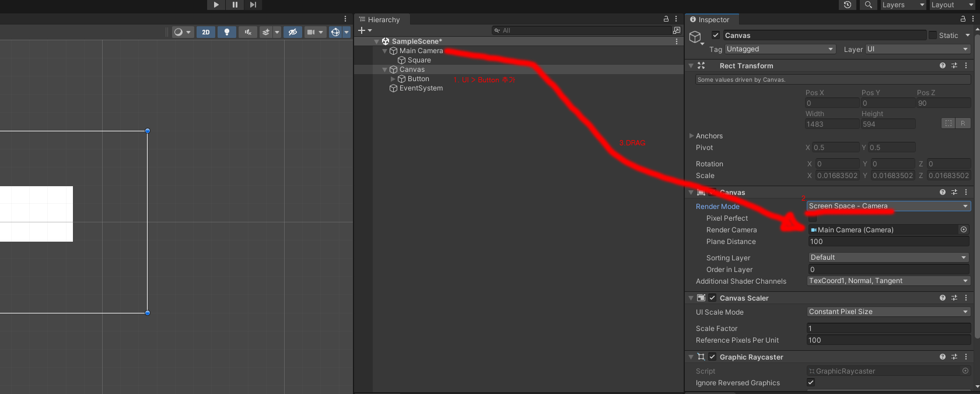Collapse Main Camera children in Hierarchy
This screenshot has height=394, width=980.
pos(384,51)
